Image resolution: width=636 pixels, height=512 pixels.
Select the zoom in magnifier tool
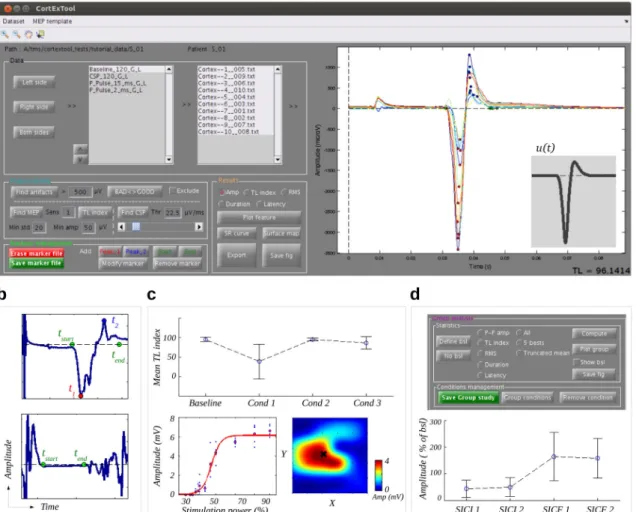[x=5, y=35]
